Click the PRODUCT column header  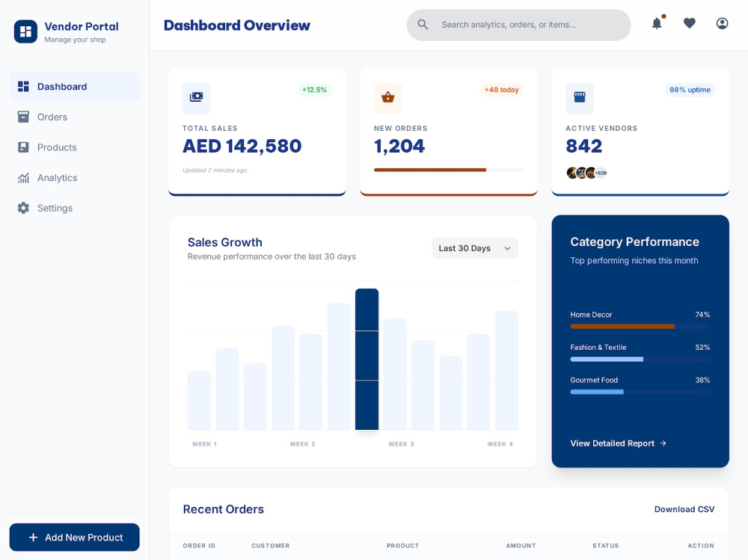pyautogui.click(x=402, y=546)
